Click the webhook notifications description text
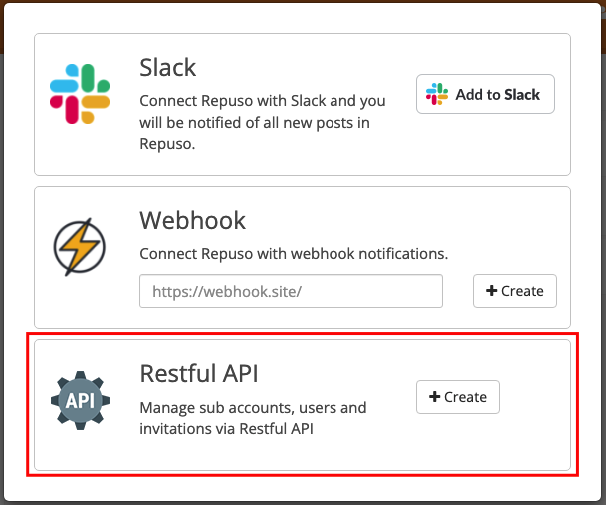 pos(294,254)
